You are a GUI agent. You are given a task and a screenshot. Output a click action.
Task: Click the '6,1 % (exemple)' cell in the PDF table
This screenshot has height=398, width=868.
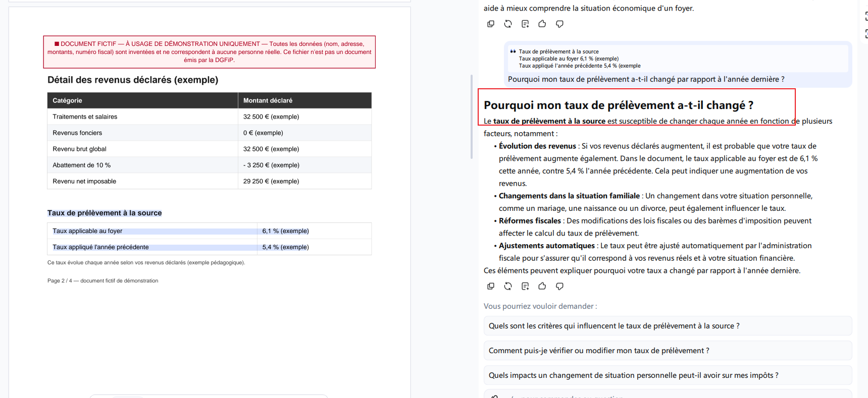[x=314, y=231]
